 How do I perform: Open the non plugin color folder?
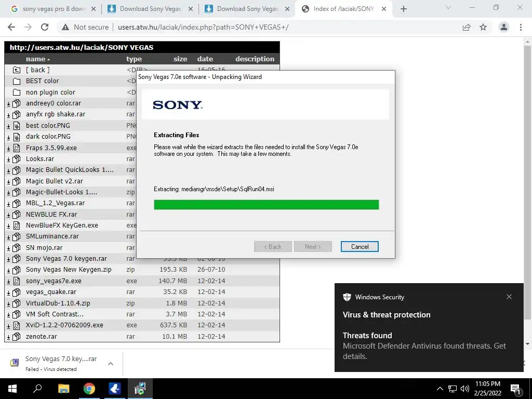[x=50, y=92]
